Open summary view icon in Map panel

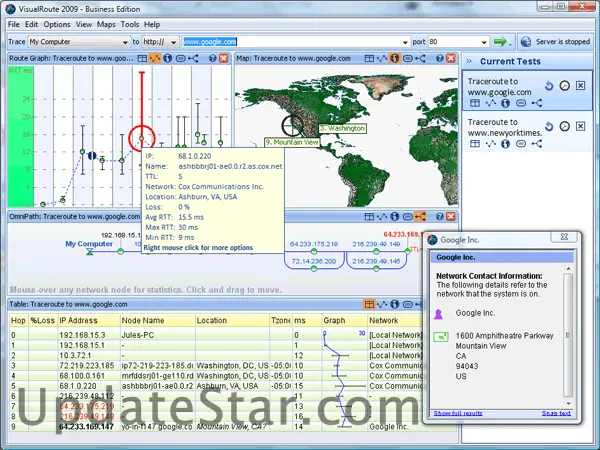408,58
